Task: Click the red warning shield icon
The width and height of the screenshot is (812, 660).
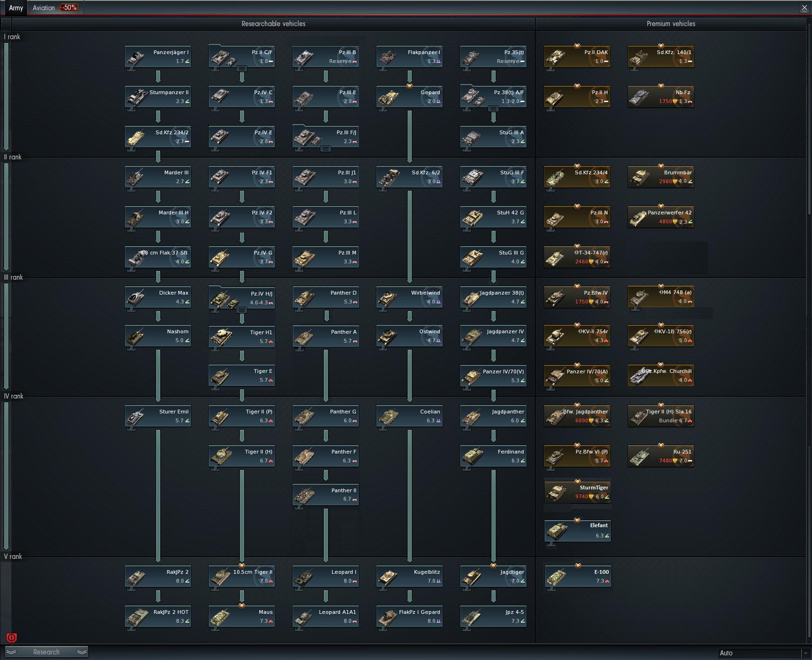Action: click(12, 638)
